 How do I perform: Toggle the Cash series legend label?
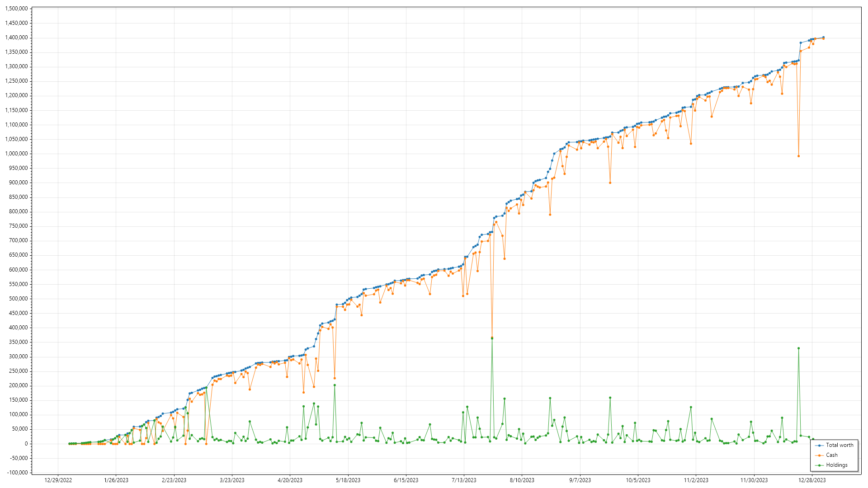[831, 455]
